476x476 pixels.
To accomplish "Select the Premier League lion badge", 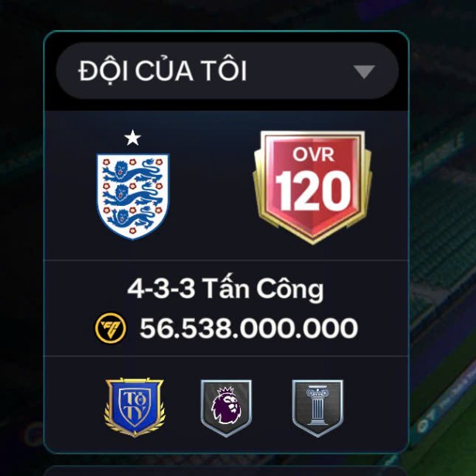I will pyautogui.click(x=226, y=408).
